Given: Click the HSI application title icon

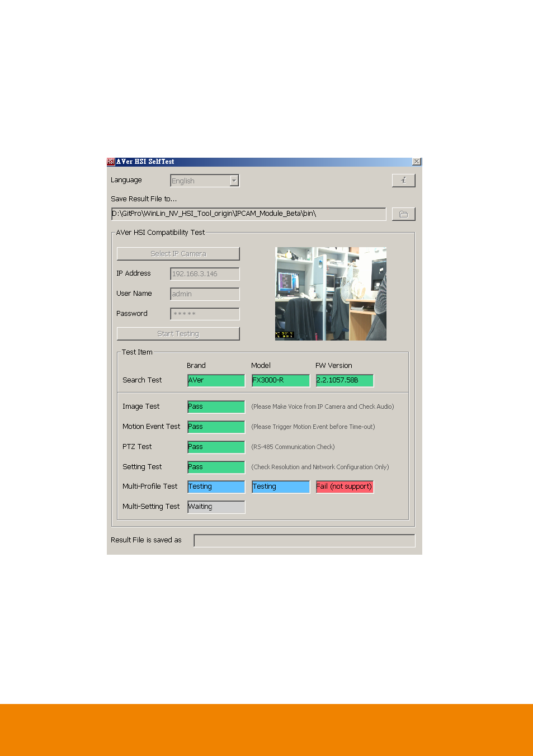Looking at the screenshot, I should point(111,162).
